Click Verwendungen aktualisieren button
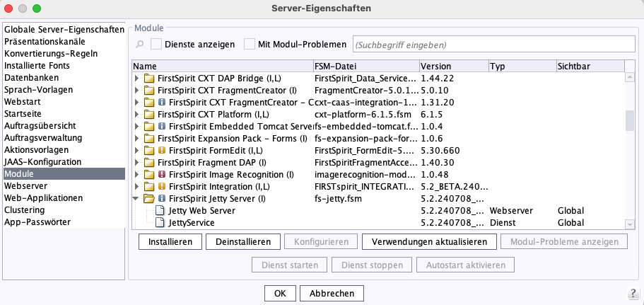 [429, 242]
